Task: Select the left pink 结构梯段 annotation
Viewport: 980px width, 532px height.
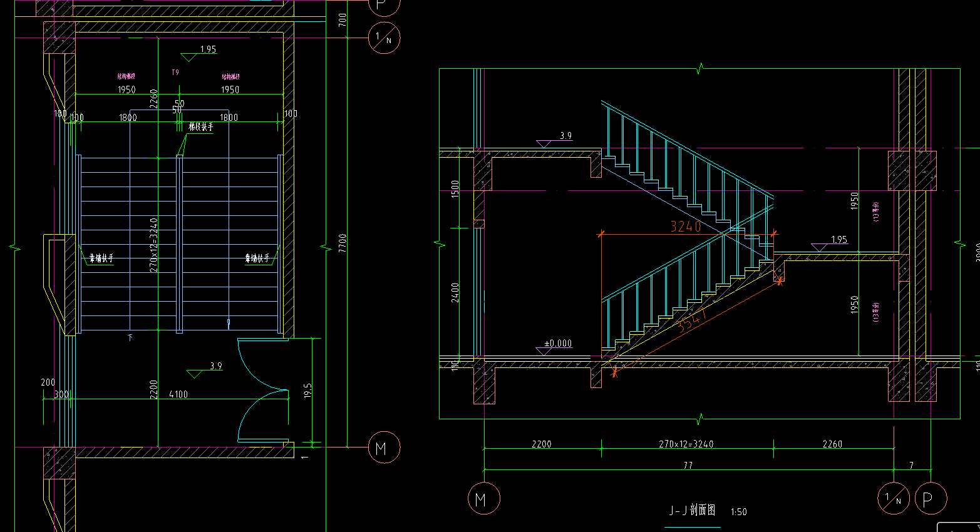Action: [126, 76]
